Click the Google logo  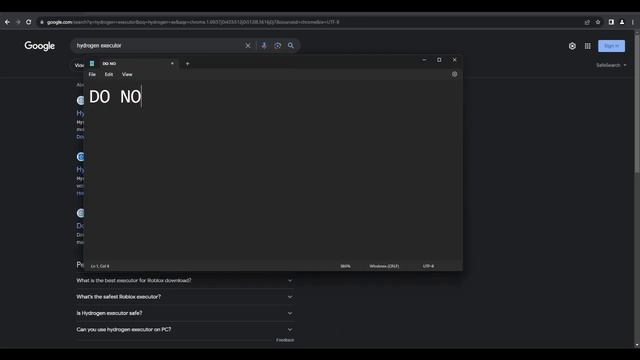pyautogui.click(x=40, y=46)
